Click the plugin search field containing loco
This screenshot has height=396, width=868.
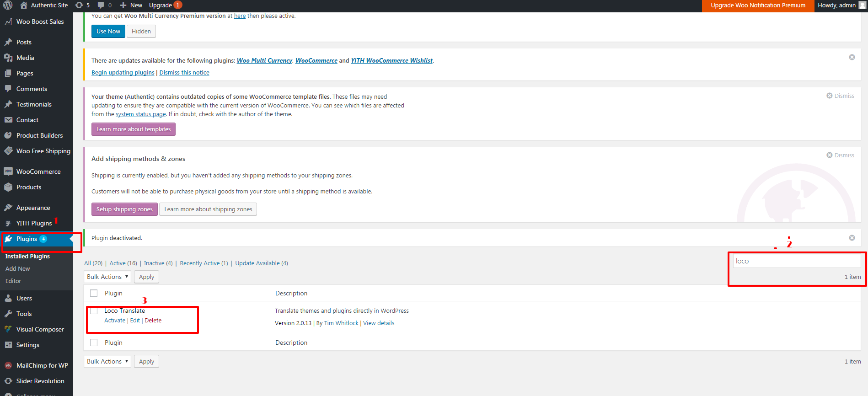tap(797, 261)
